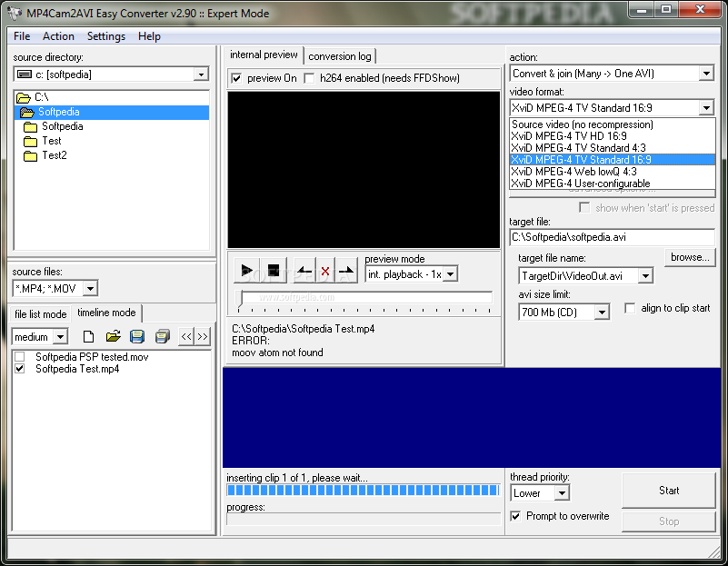Open the preview mode dropdown

tap(450, 274)
